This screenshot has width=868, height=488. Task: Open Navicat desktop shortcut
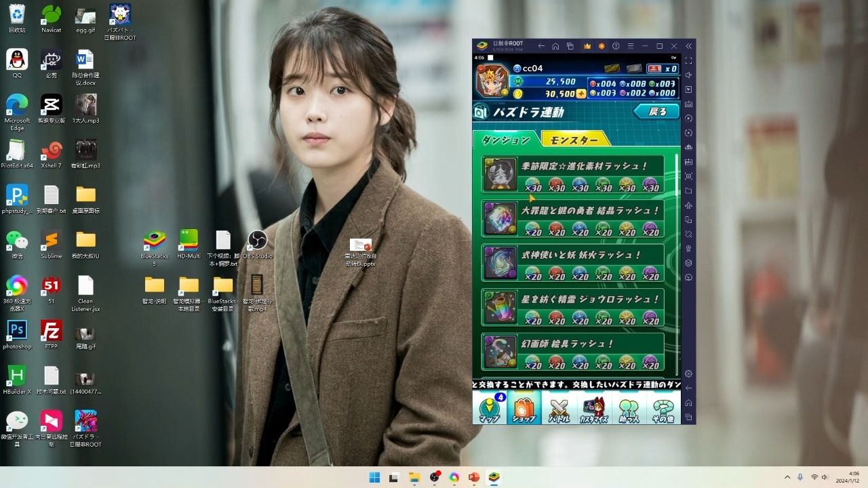click(52, 19)
